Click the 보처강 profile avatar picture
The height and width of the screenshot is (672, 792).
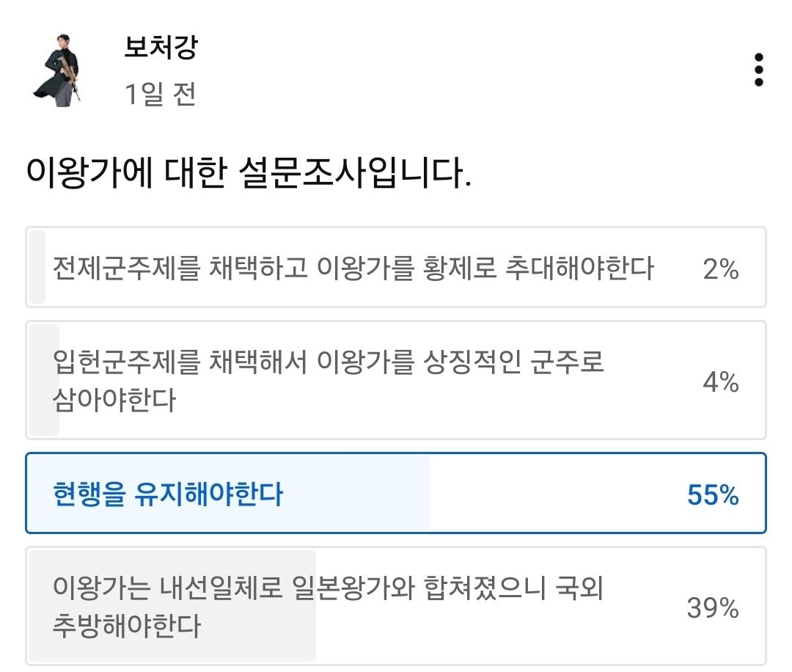57,71
